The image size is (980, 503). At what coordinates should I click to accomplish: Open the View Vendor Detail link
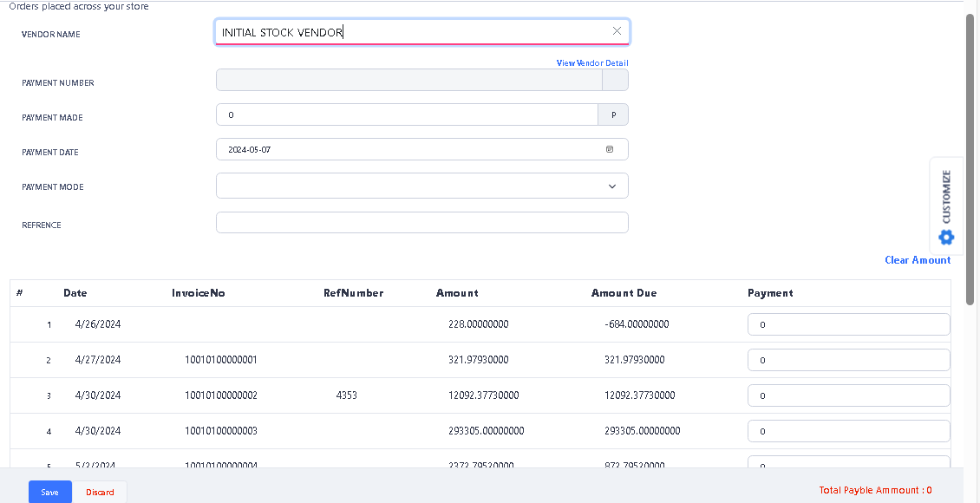click(592, 63)
